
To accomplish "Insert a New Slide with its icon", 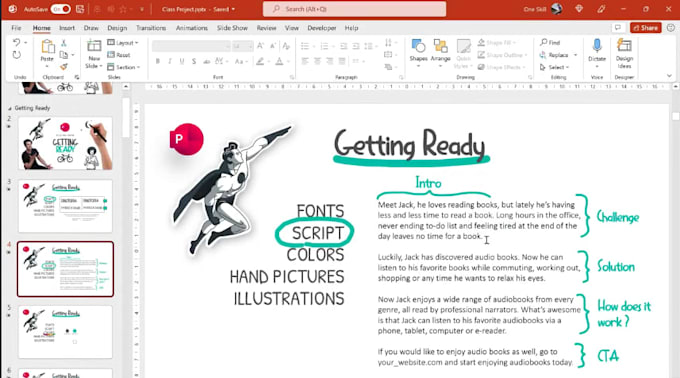I will (94, 46).
